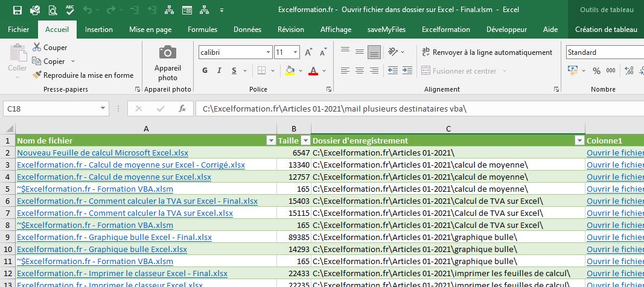Apply the red font color A
This screenshot has width=644, height=287.
coord(313,71)
